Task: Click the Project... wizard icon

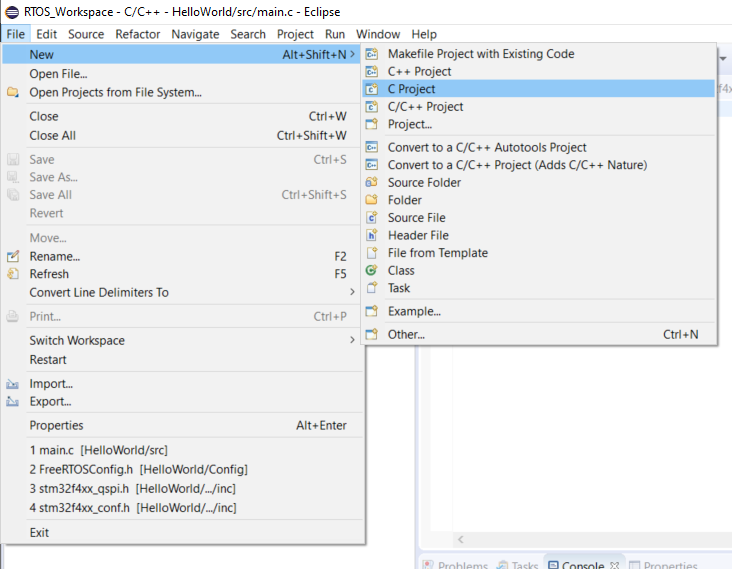Action: [372, 124]
